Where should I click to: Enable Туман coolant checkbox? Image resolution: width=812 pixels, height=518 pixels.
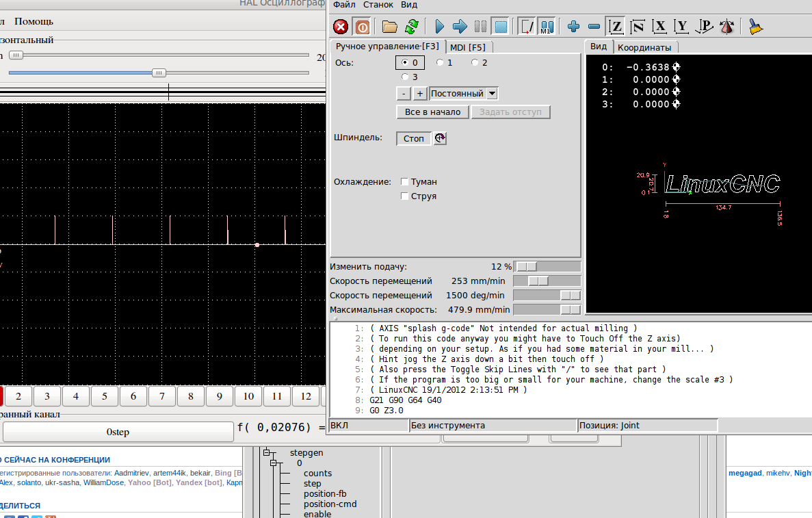405,182
